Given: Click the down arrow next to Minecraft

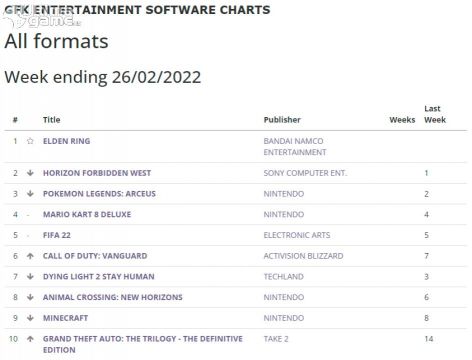Looking at the screenshot, I should coord(30,318).
